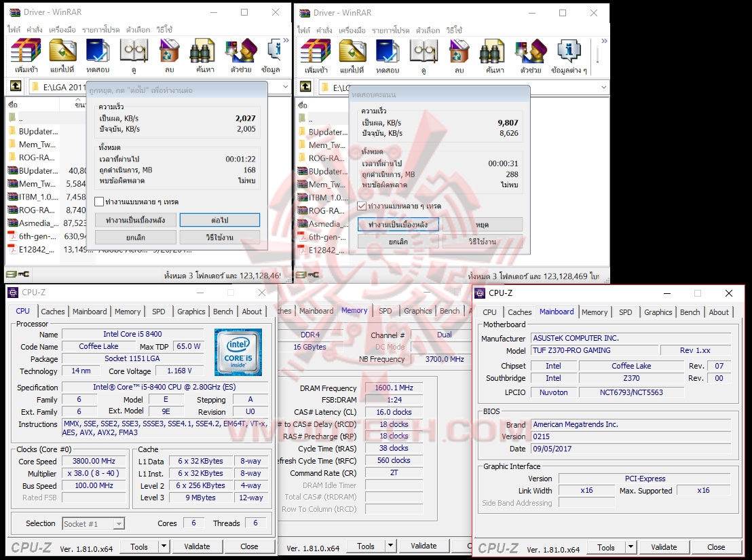The image size is (752, 560).
Task: Click the 6th-gen PDF file icon in left WinRAR
Action: pyautogui.click(x=12, y=236)
